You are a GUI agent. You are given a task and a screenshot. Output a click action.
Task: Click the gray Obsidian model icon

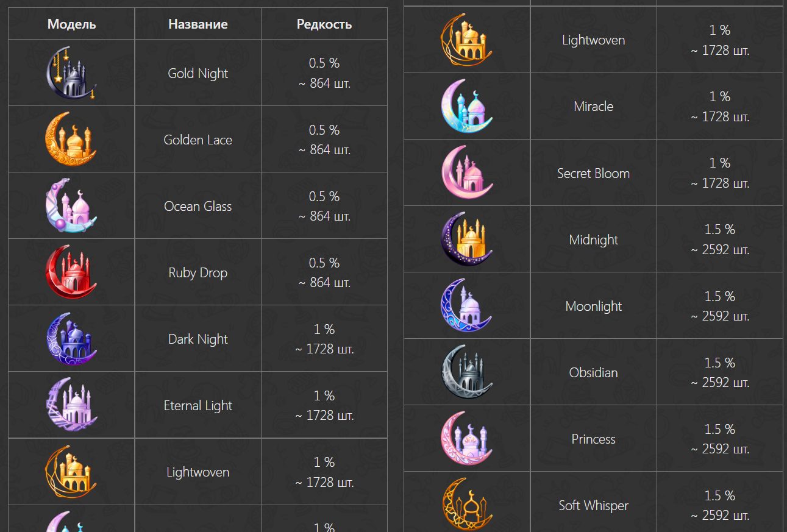click(x=466, y=372)
